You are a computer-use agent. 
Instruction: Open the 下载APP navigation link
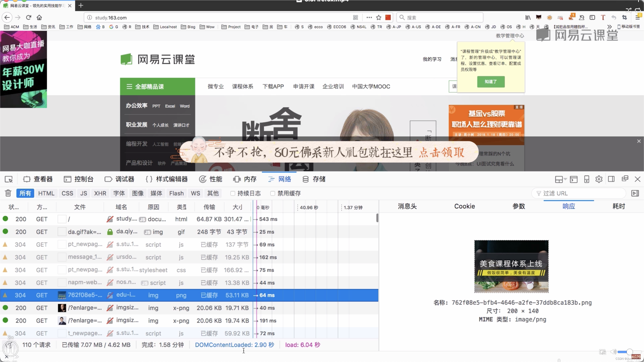click(273, 86)
